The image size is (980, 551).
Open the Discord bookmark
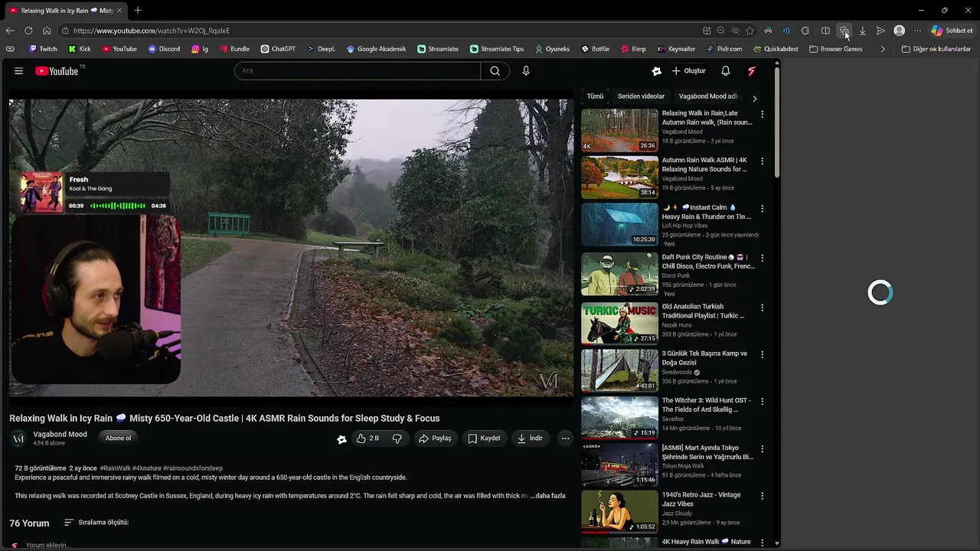(x=164, y=49)
